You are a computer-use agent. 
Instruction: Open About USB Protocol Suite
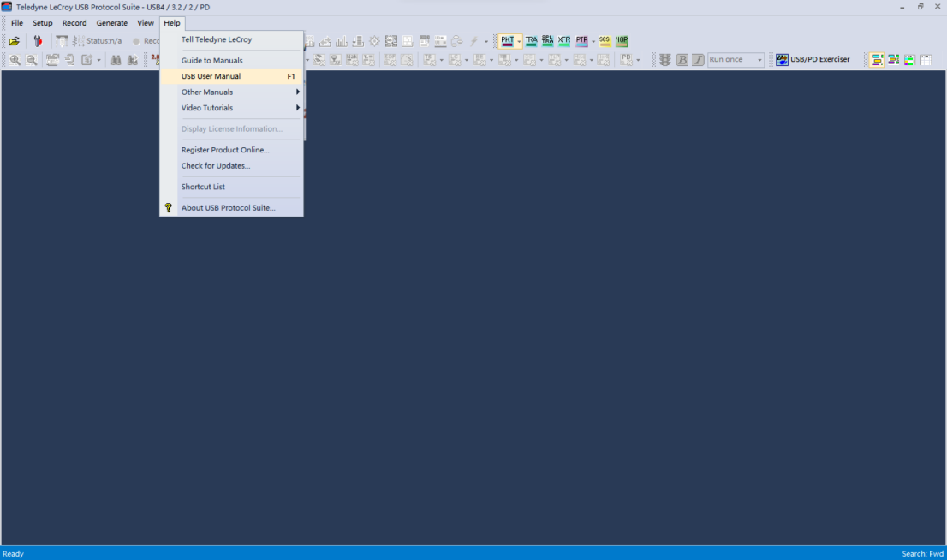pos(231,208)
